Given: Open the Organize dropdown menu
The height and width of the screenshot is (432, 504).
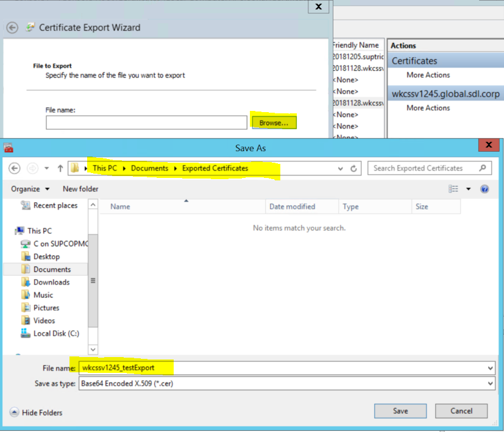Looking at the screenshot, I should [x=30, y=189].
